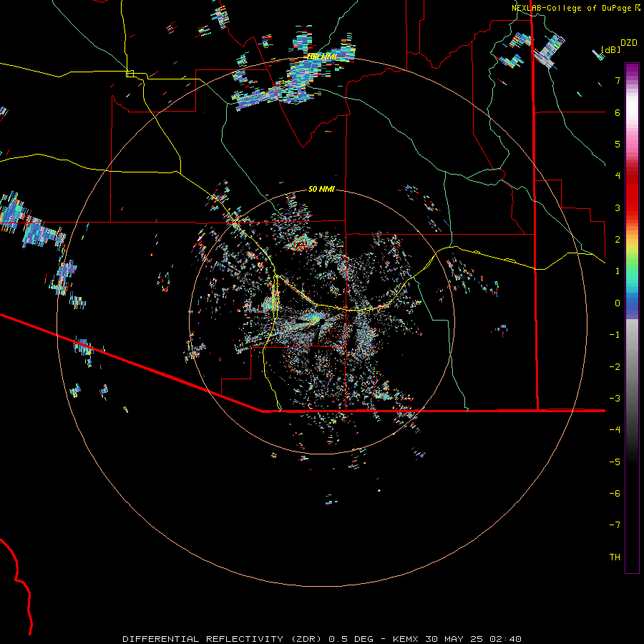The height and width of the screenshot is (644, 644).
Task: Click the -1 value on the color scale
Action: coord(615,335)
